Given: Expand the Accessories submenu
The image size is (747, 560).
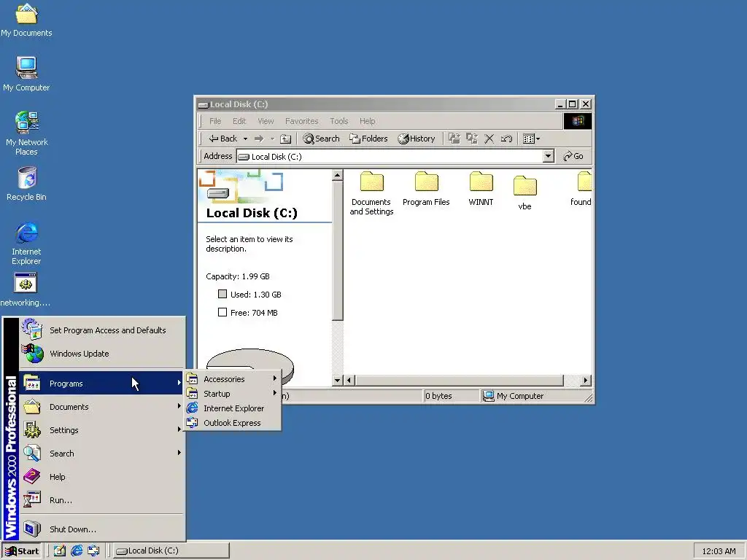Looking at the screenshot, I should pos(233,379).
